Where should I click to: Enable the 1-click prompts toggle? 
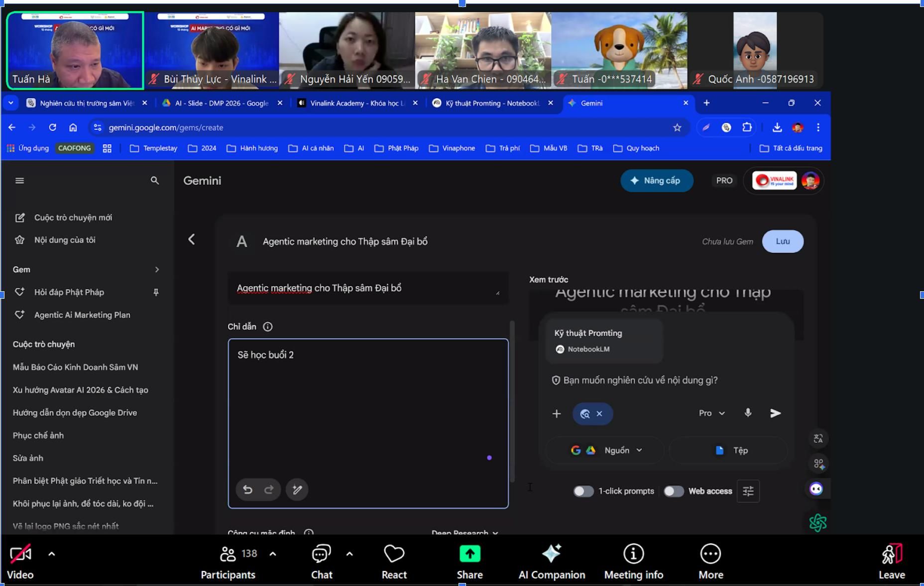tap(583, 491)
